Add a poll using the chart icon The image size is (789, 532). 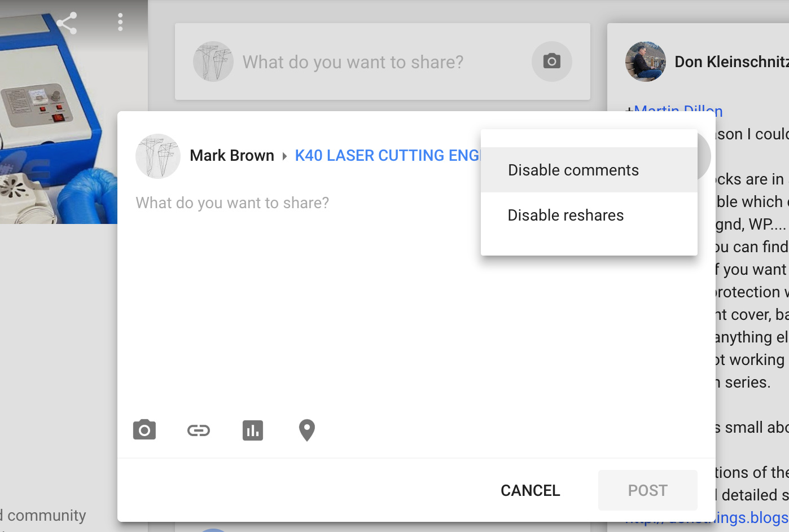pyautogui.click(x=253, y=430)
